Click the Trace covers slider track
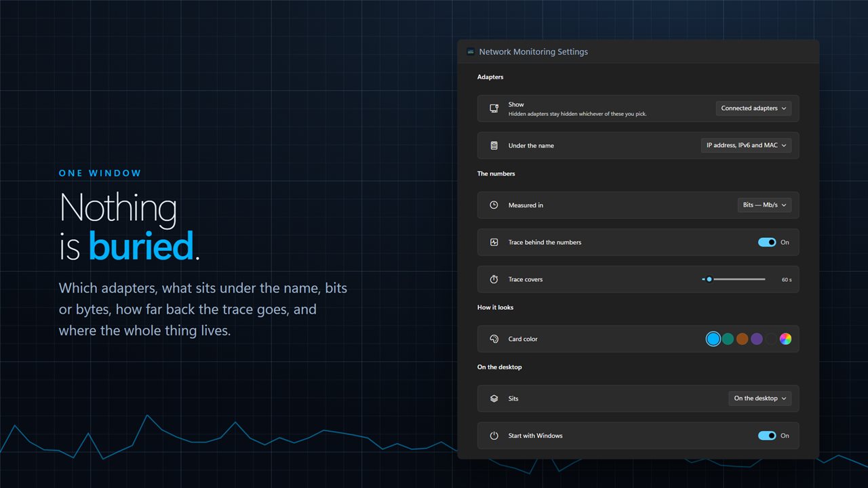The image size is (868, 488). pos(734,279)
